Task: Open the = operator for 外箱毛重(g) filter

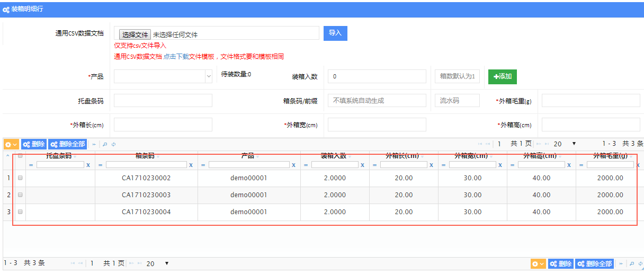Action: pos(581,165)
